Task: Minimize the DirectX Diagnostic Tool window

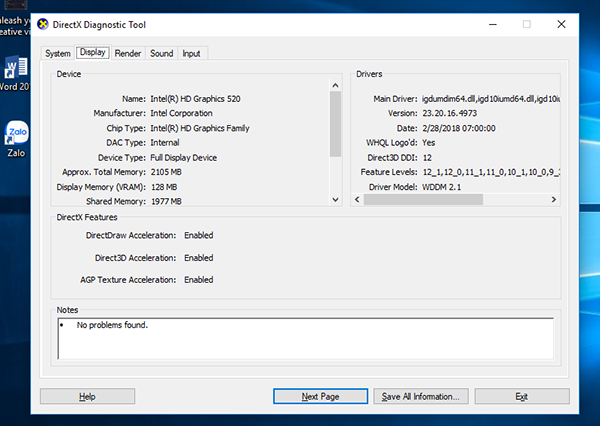Action: (x=493, y=24)
